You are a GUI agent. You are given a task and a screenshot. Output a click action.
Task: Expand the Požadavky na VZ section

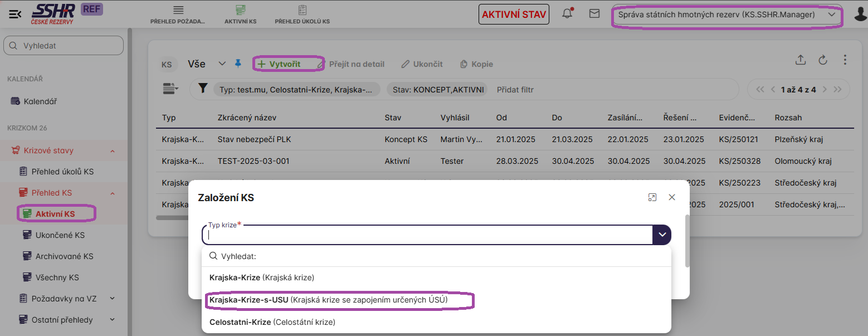pos(112,299)
